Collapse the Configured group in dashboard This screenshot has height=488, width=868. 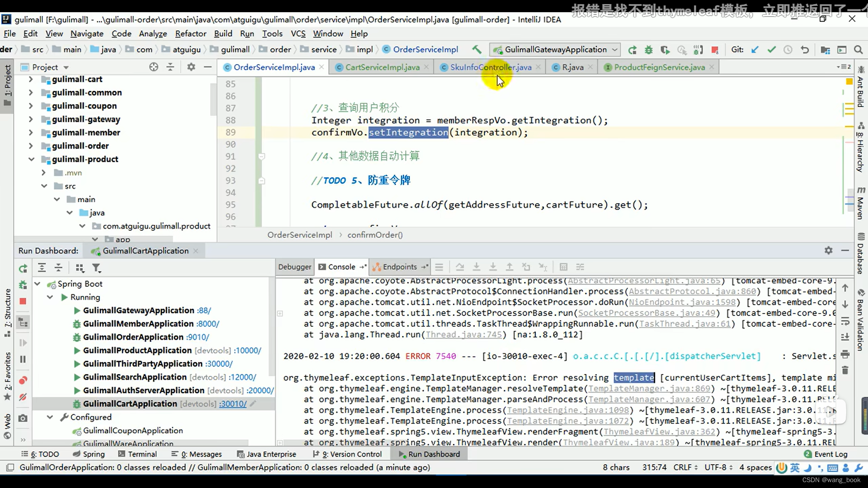(50, 417)
